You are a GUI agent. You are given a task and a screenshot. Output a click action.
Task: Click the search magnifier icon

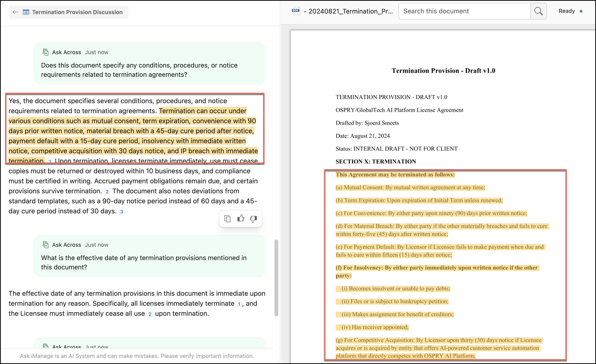(x=538, y=11)
